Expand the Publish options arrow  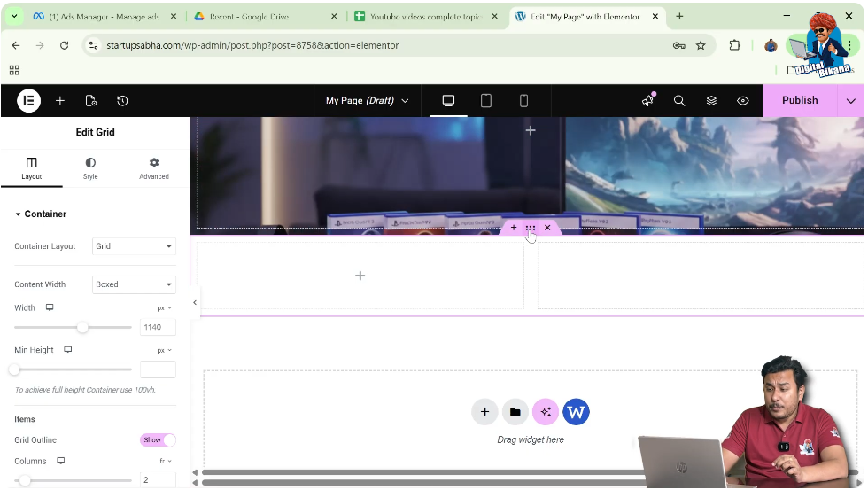click(851, 101)
